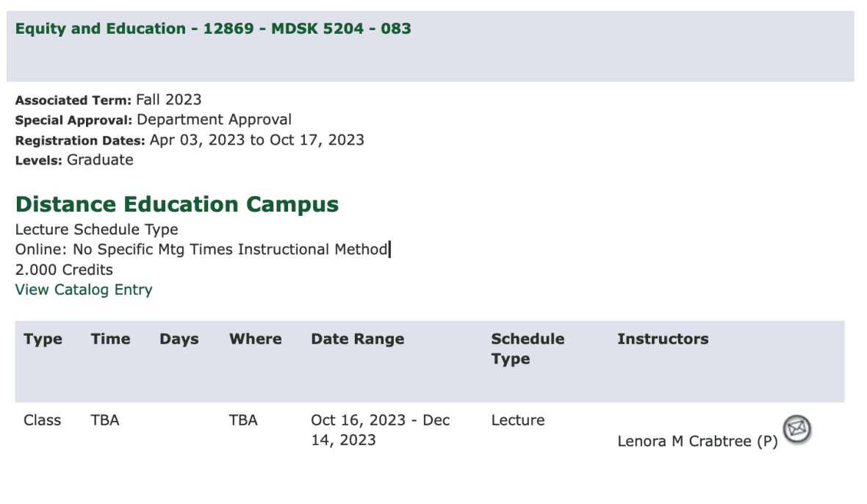Click the Schedule Type column header
This screenshot has width=867, height=504.
528,348
